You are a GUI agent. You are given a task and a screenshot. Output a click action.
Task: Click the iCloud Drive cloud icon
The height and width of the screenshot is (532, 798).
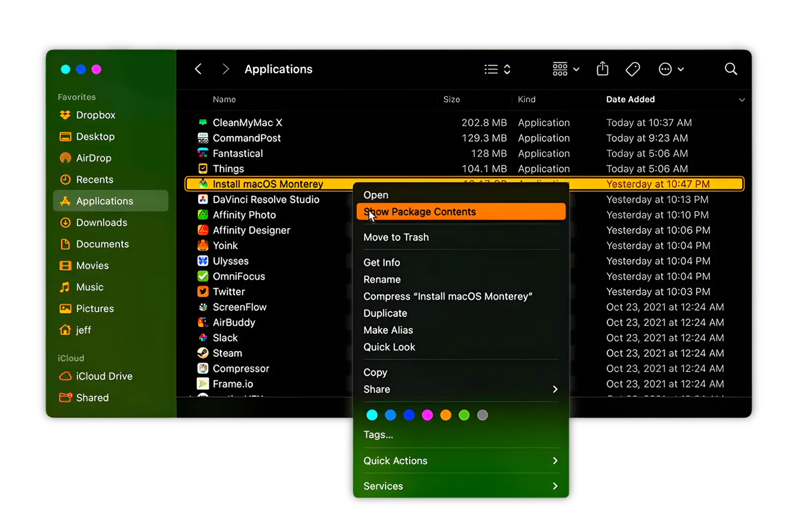pyautogui.click(x=65, y=376)
